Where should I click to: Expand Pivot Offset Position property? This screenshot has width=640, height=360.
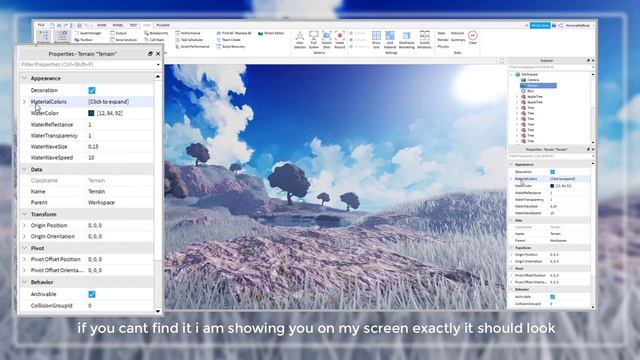[24, 259]
